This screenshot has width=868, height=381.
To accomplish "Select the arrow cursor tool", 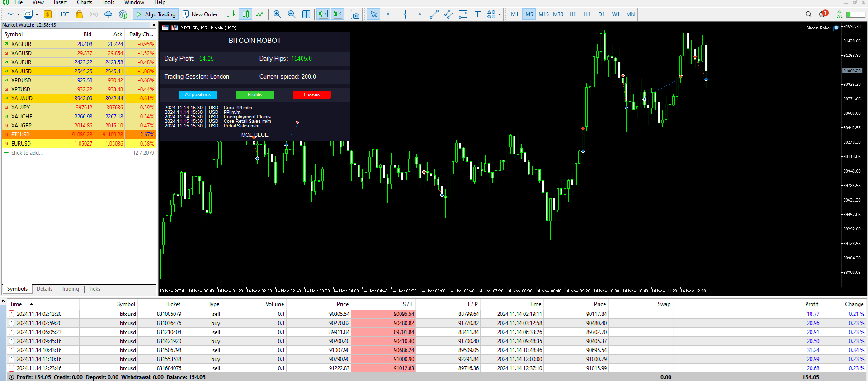I will pos(373,14).
